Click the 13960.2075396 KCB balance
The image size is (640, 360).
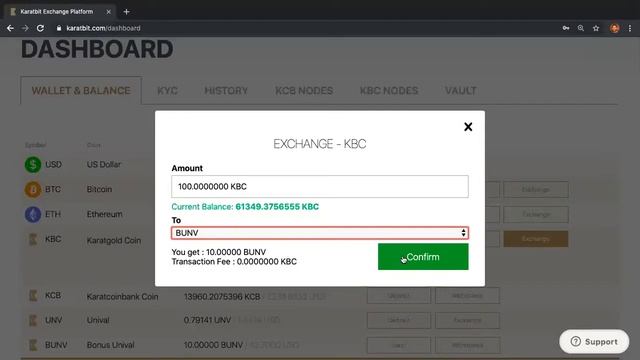coord(222,297)
